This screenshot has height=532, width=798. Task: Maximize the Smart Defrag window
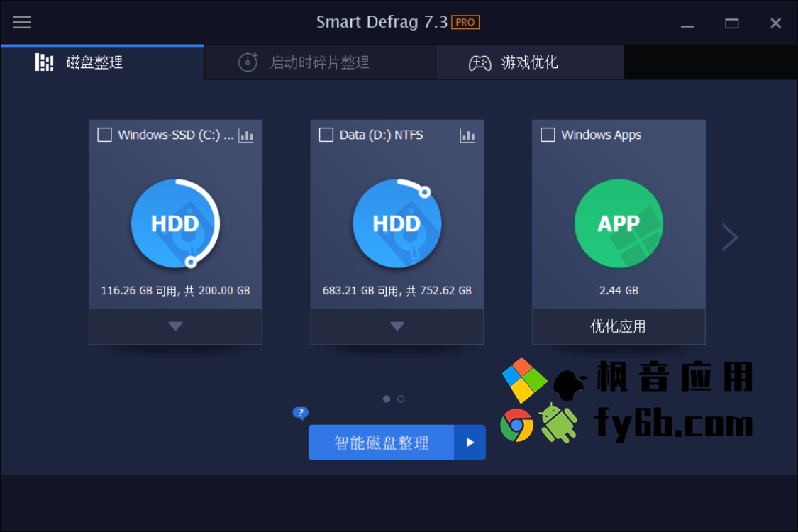732,23
